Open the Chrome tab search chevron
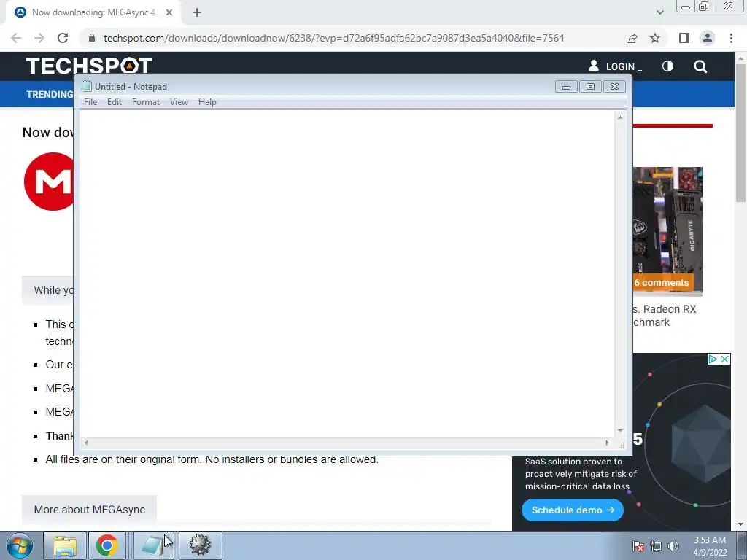The width and height of the screenshot is (747, 560). (x=659, y=13)
